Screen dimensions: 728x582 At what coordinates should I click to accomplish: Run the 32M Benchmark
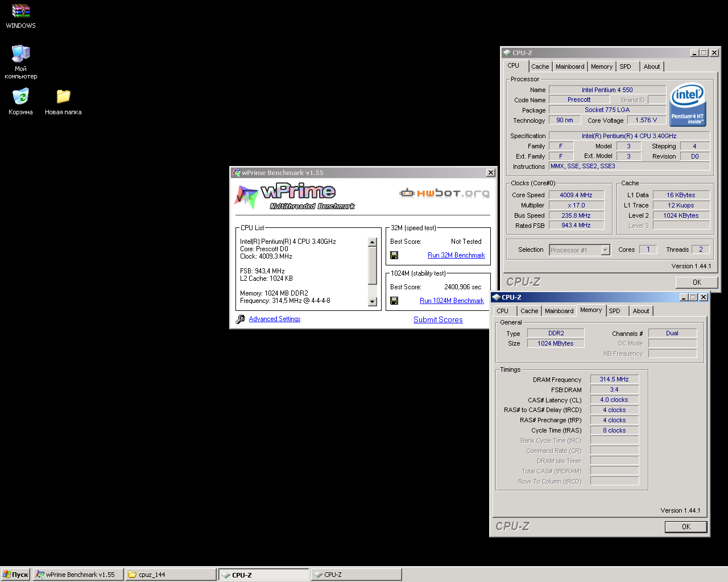click(456, 255)
